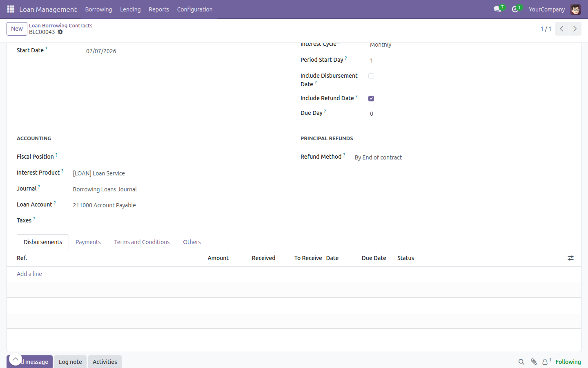This screenshot has width=588, height=368.
Task: Click the empty Fiscal Position field
Action: click(180, 157)
